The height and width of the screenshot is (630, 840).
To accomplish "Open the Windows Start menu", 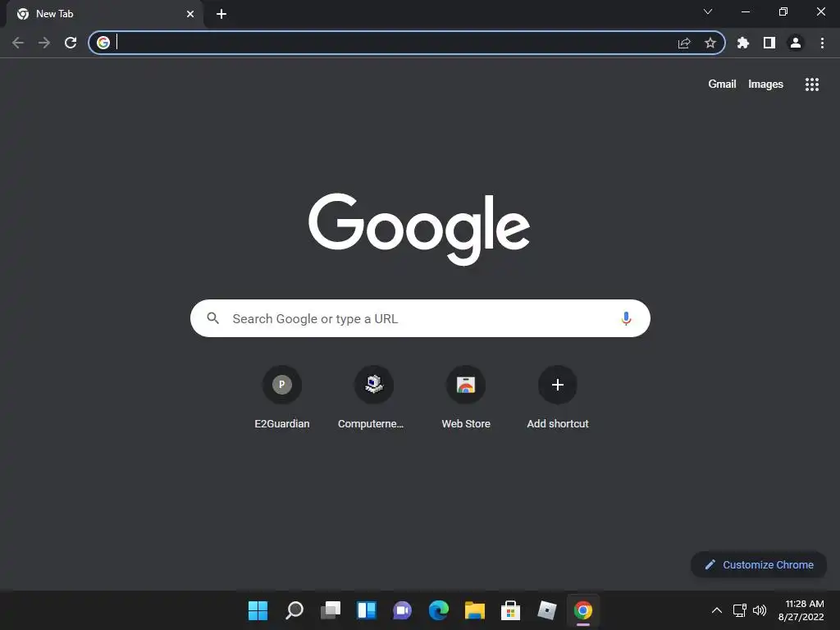I will 258,610.
